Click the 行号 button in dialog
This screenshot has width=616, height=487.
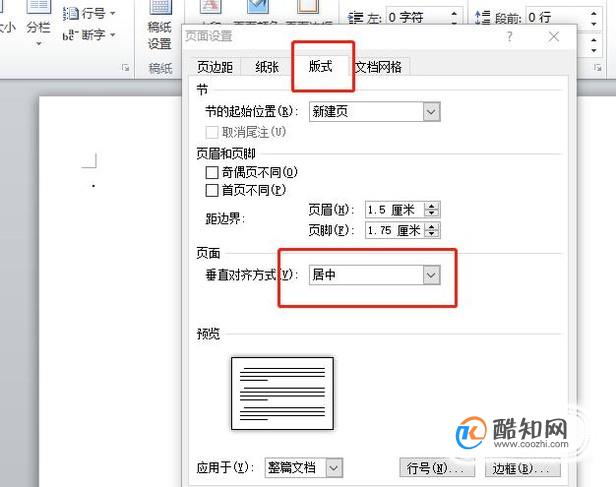437,468
